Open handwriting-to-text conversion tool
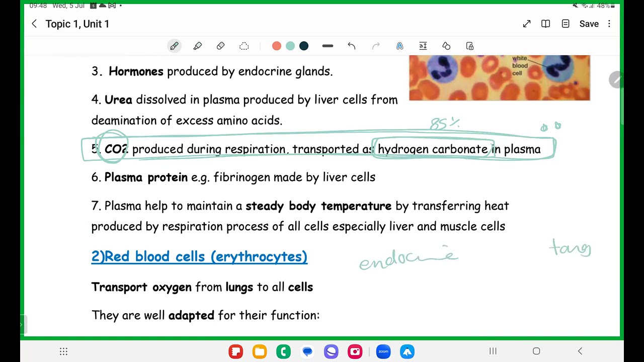Image resolution: width=644 pixels, height=362 pixels. 399,46
